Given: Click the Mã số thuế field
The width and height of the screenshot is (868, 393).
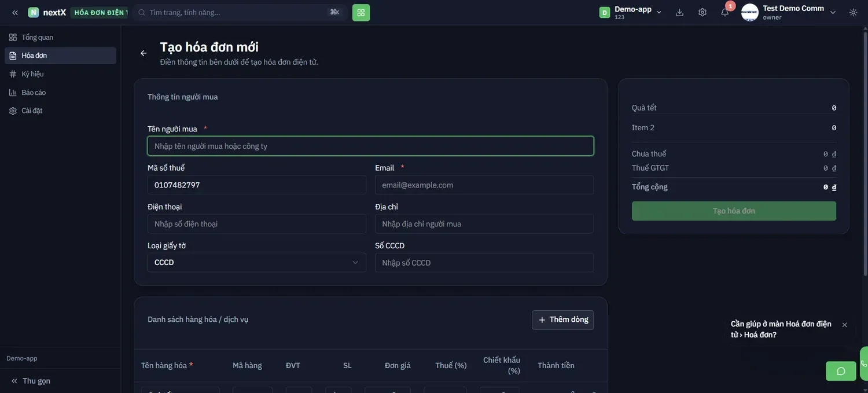Looking at the screenshot, I should tap(257, 185).
